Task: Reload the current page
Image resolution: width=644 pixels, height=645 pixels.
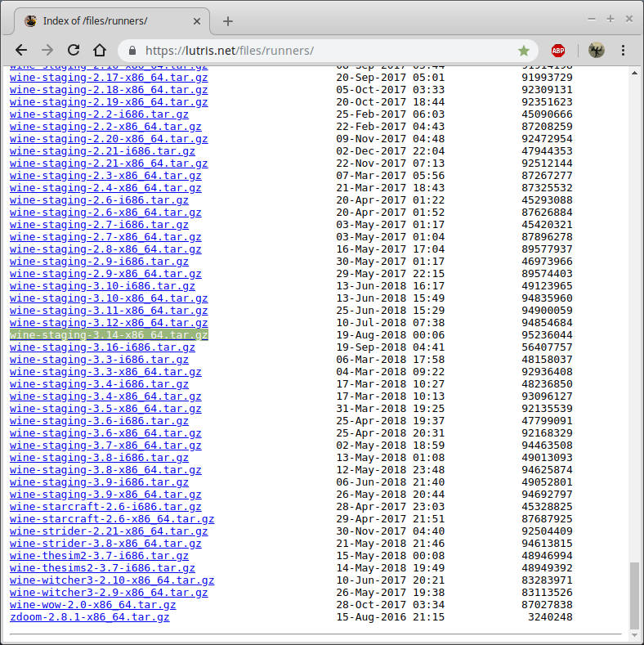Action: pos(74,51)
